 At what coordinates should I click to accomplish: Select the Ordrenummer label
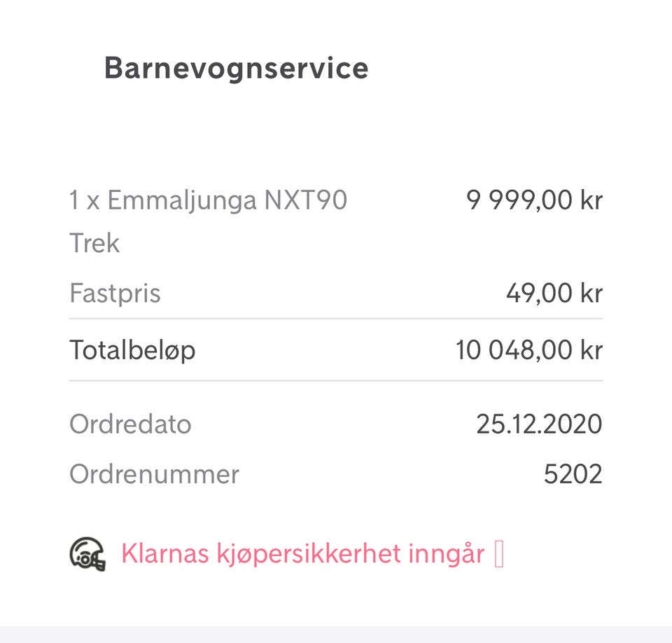click(154, 474)
